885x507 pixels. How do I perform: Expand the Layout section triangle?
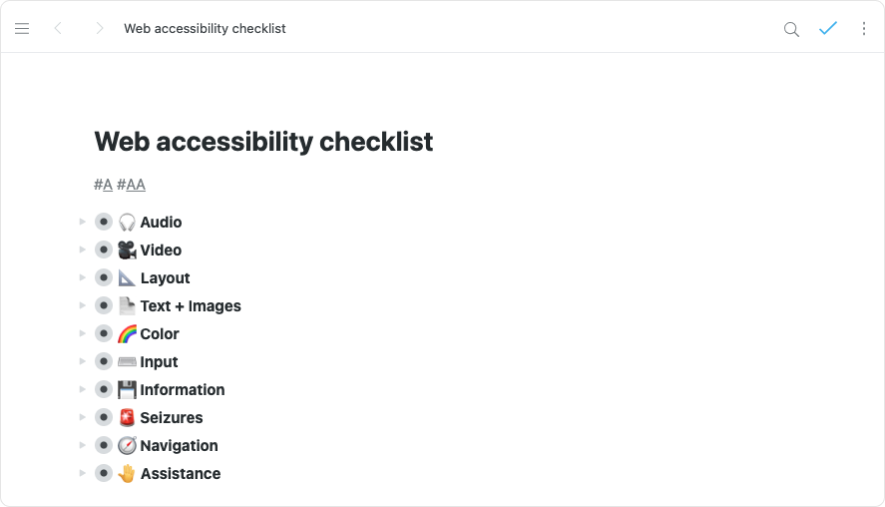(82, 278)
